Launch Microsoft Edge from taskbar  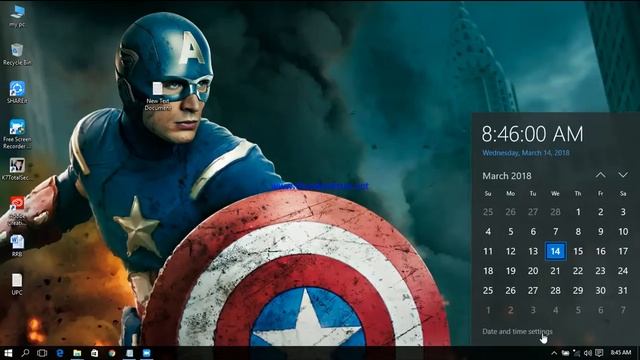(60, 353)
